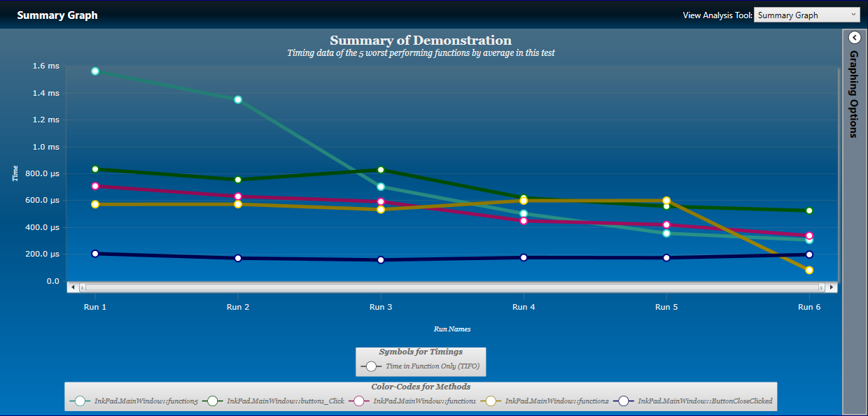This screenshot has height=416, width=868.
Task: Click the InkPad.MainWindow::button1_Click legend color marker
Action: pos(213,401)
